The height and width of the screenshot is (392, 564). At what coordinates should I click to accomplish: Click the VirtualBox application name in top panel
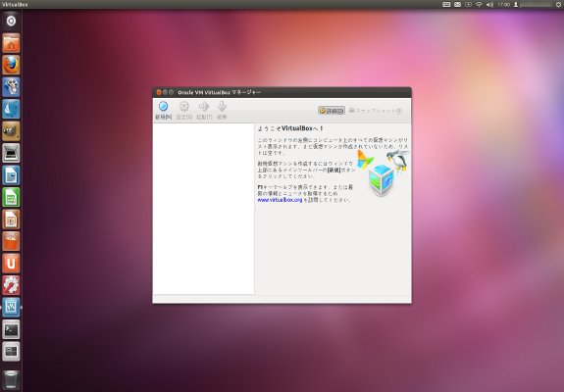(15, 4)
